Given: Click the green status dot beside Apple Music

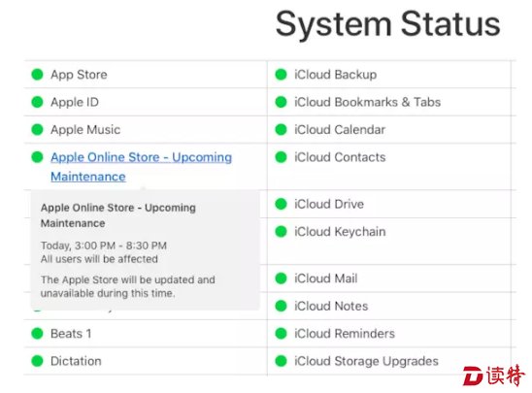Looking at the screenshot, I should pyautogui.click(x=37, y=129).
